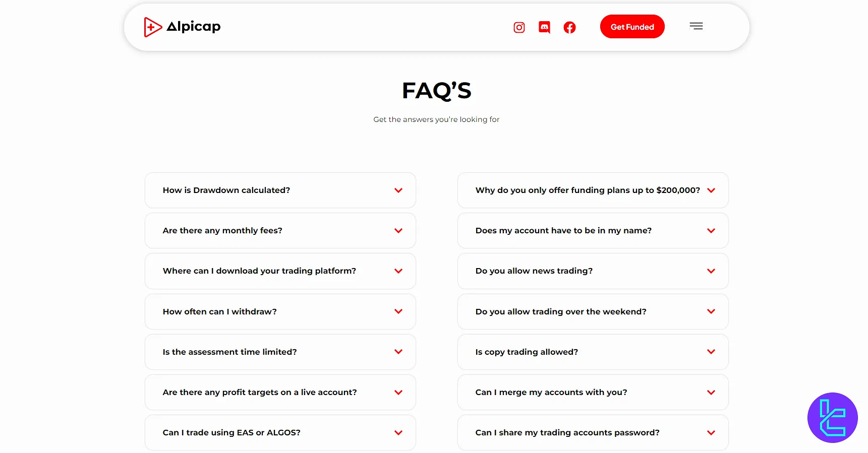Screen dimensions: 868x453
Task: Open the Facebook social icon
Action: [x=569, y=27]
